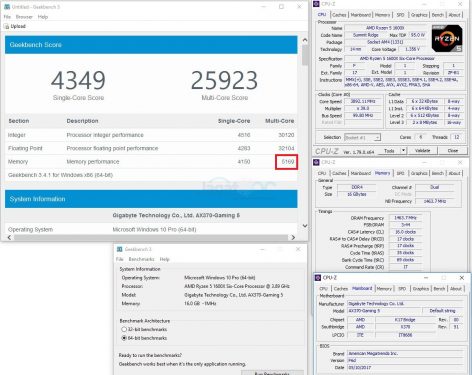472x375 pixels.
Task: Switch to Caches tab in top CPU-Z window
Action: [x=339, y=15]
